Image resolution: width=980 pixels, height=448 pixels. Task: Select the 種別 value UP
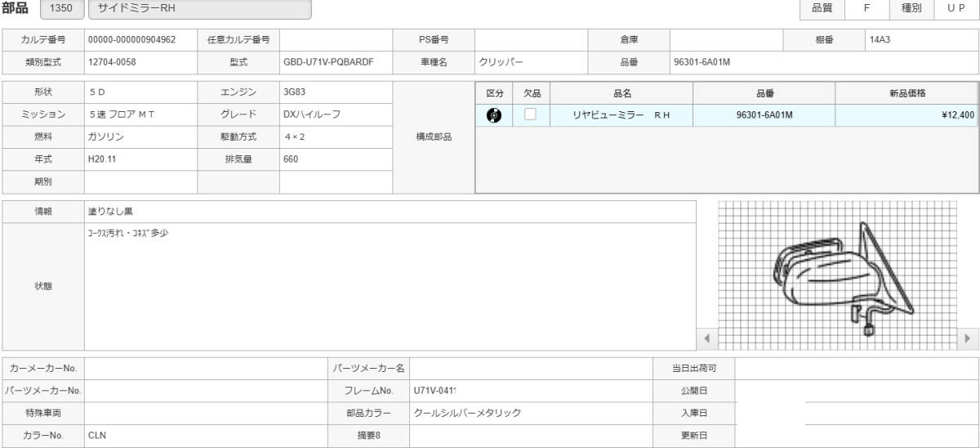[956, 8]
